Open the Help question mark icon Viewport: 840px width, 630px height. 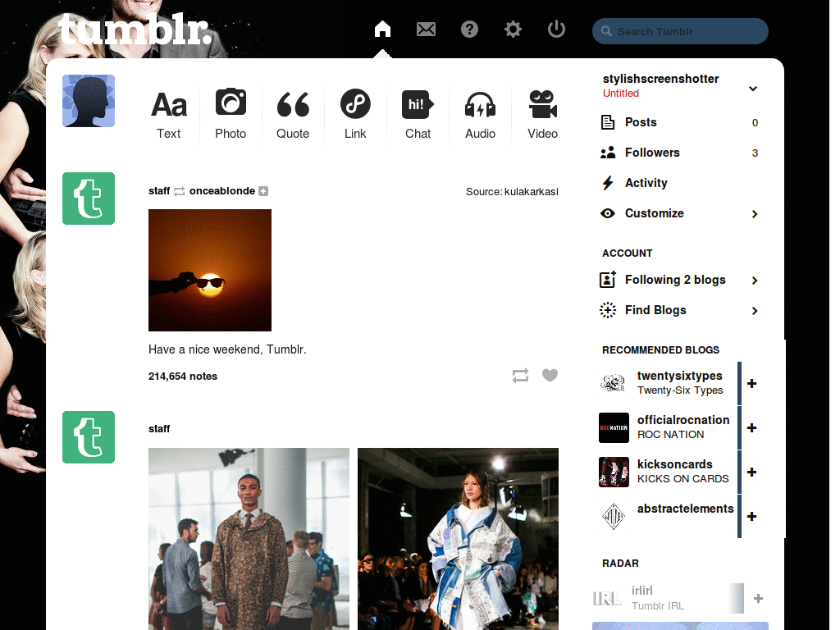[469, 29]
